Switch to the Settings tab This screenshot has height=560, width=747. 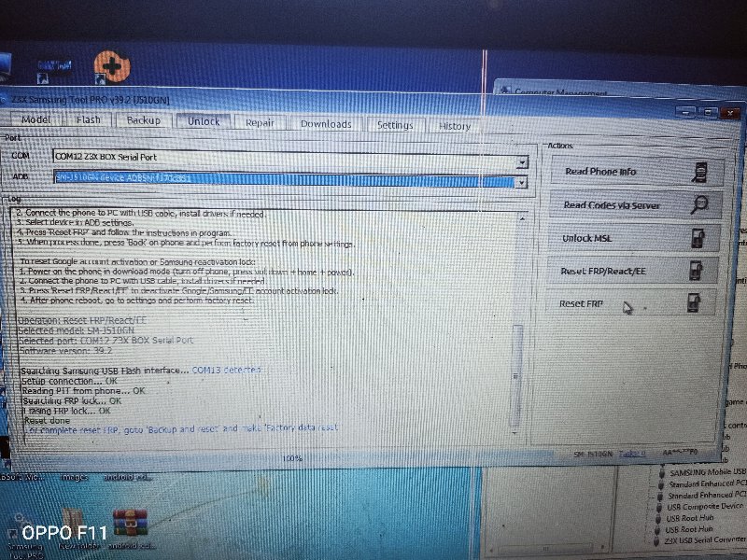click(395, 125)
